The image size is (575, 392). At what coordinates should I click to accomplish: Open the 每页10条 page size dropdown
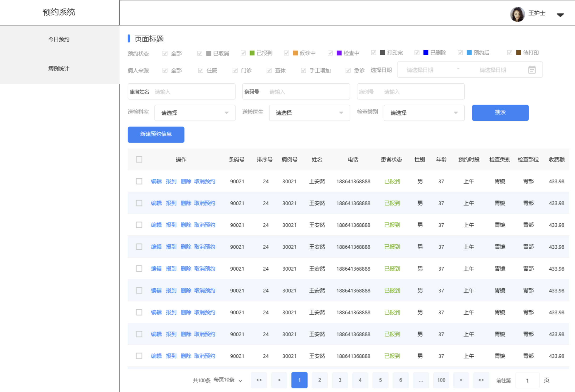(228, 380)
